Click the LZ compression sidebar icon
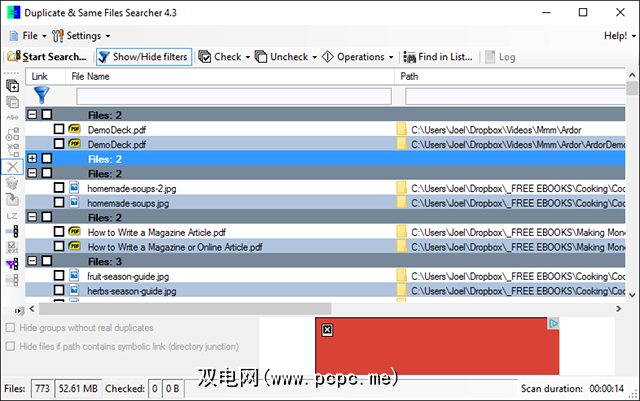This screenshot has width=640, height=401. [x=12, y=216]
